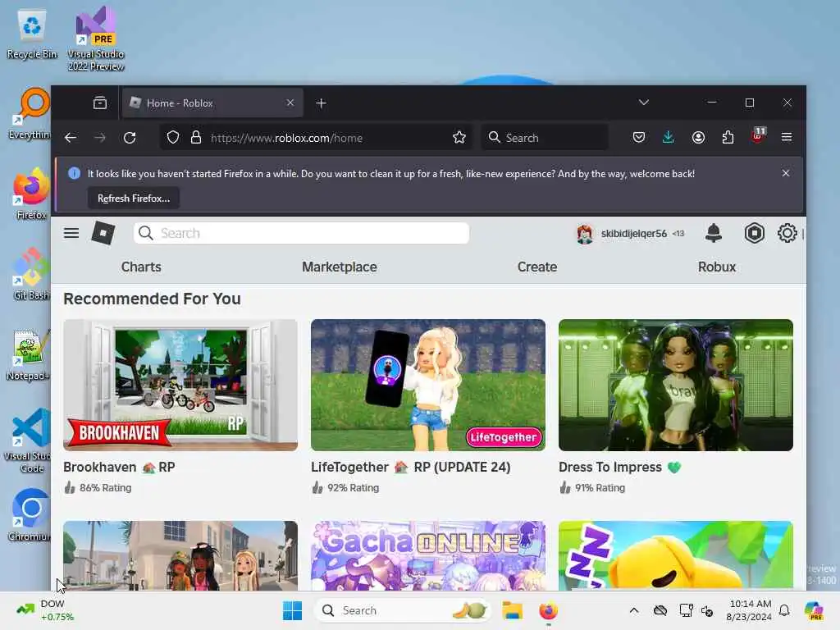Open the Gacha Online game thumbnail

pos(428,555)
